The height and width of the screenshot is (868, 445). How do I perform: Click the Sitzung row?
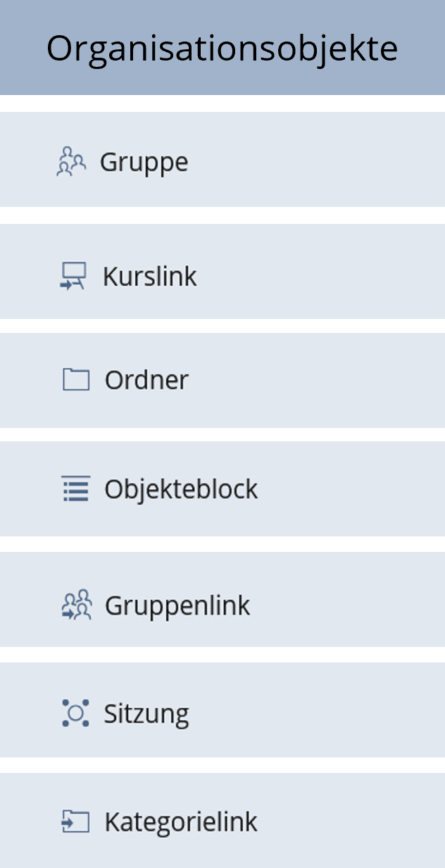coord(222,712)
